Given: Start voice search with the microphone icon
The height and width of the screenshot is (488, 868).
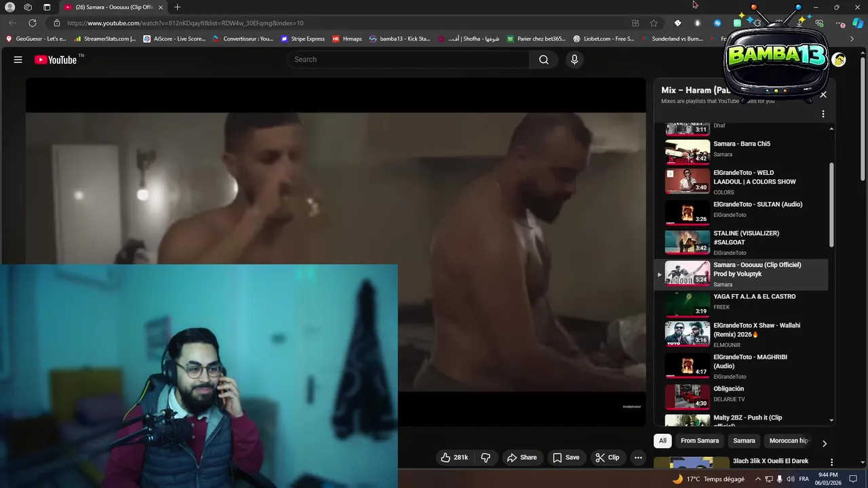Looking at the screenshot, I should coord(574,60).
